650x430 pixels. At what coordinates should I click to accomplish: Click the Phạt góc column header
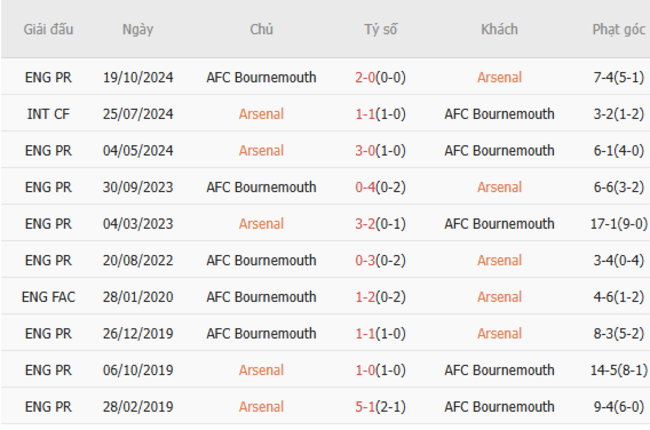(x=618, y=29)
